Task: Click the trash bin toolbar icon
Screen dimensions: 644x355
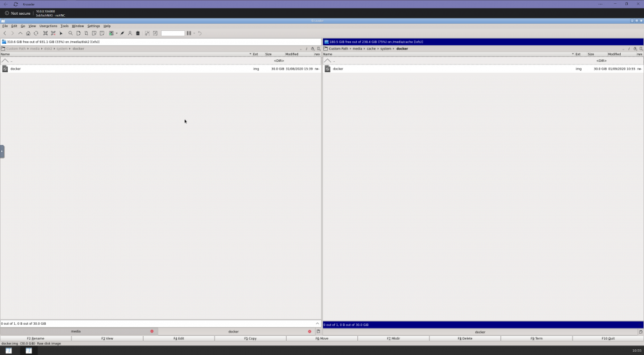Action: click(x=138, y=34)
